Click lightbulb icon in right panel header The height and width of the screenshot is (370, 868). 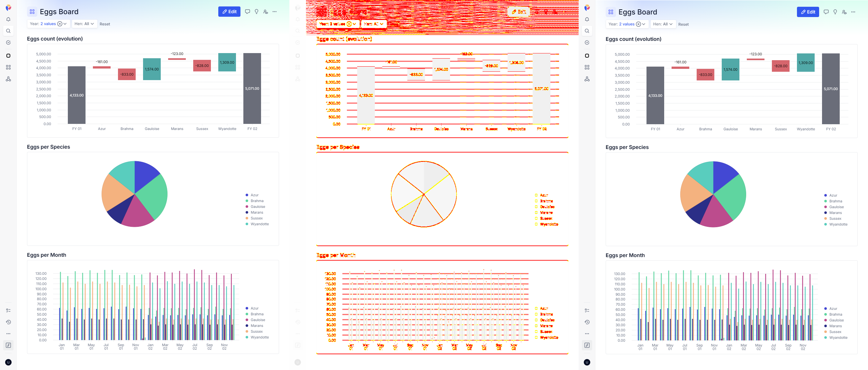pos(835,12)
